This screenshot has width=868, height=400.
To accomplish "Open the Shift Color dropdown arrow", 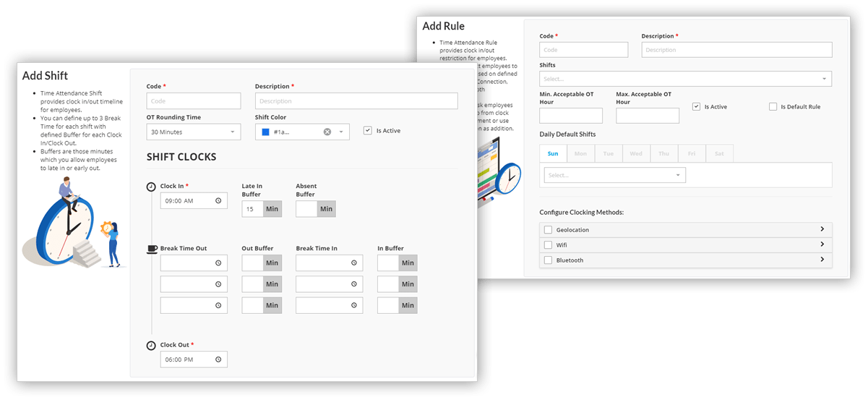I will coord(341,132).
